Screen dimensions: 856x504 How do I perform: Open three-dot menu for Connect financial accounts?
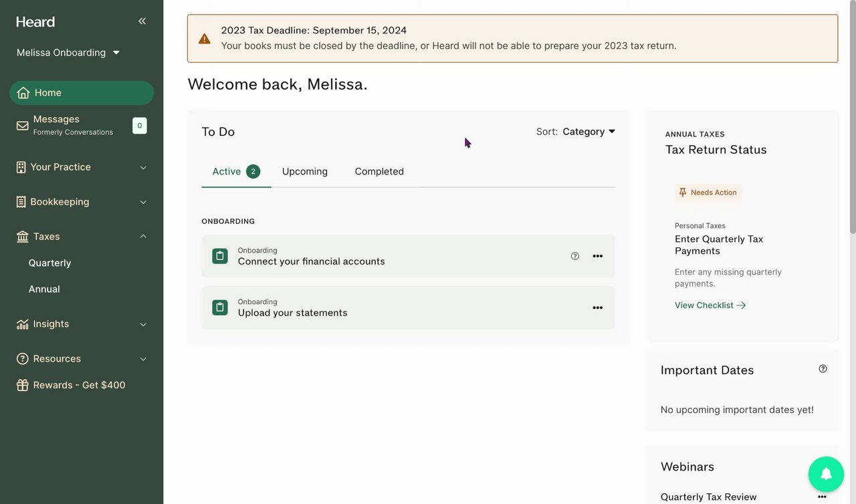coord(597,256)
